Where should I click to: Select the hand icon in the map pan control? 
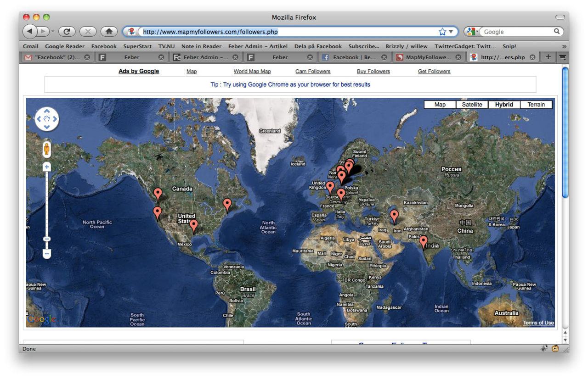click(x=46, y=119)
